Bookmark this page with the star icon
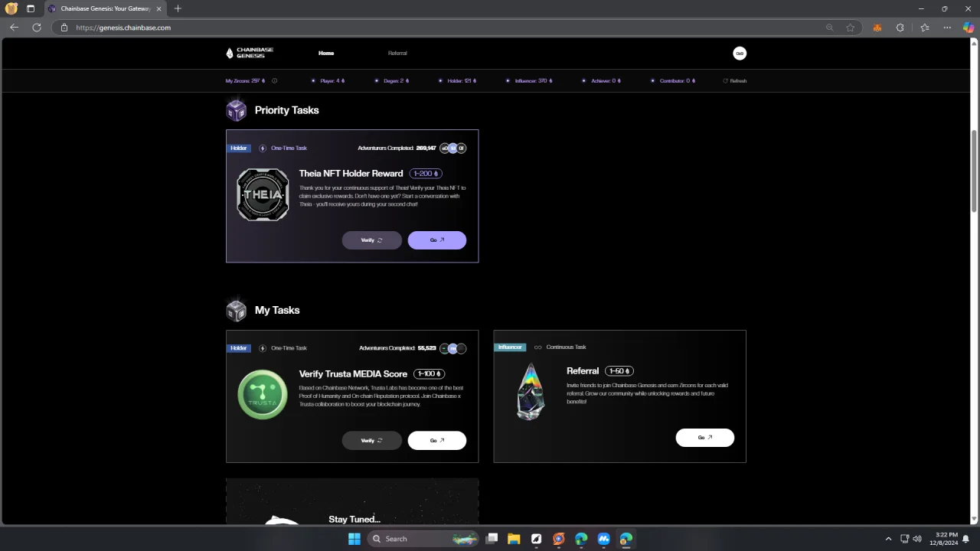This screenshot has height=551, width=980. [851, 28]
